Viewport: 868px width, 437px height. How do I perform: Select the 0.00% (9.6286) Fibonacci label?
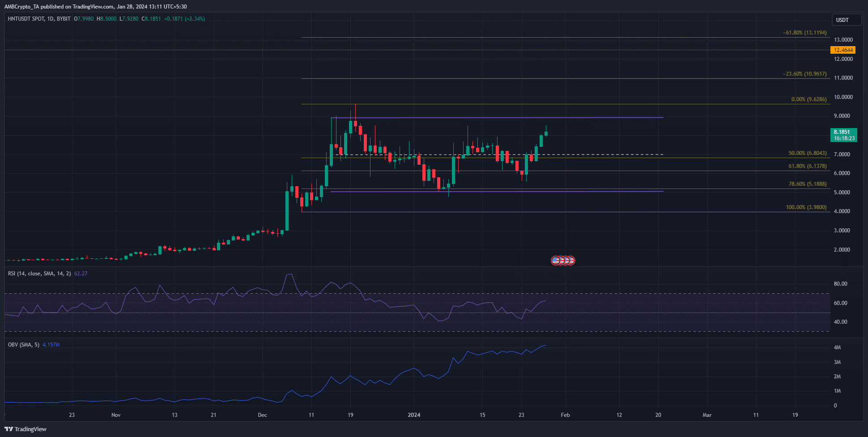pyautogui.click(x=809, y=99)
